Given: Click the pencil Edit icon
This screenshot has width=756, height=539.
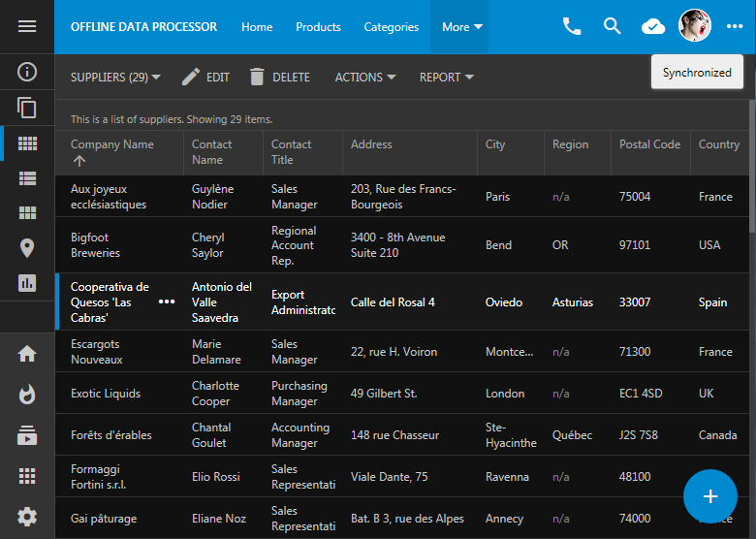Looking at the screenshot, I should click(x=190, y=78).
